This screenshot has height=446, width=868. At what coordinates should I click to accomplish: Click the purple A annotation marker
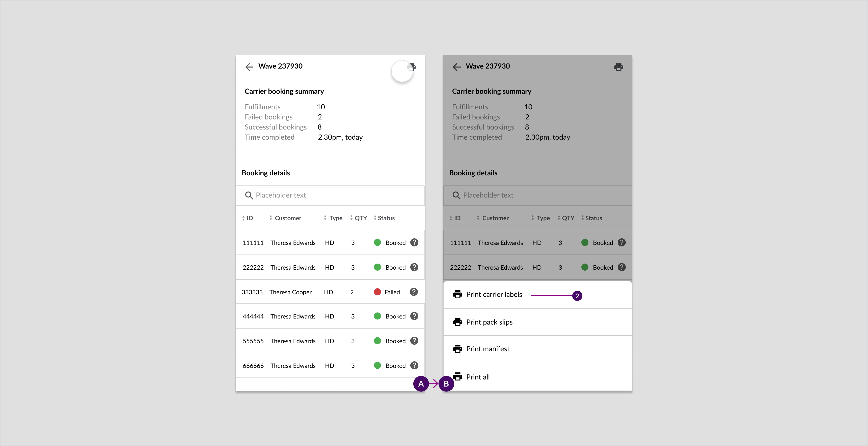point(421,384)
